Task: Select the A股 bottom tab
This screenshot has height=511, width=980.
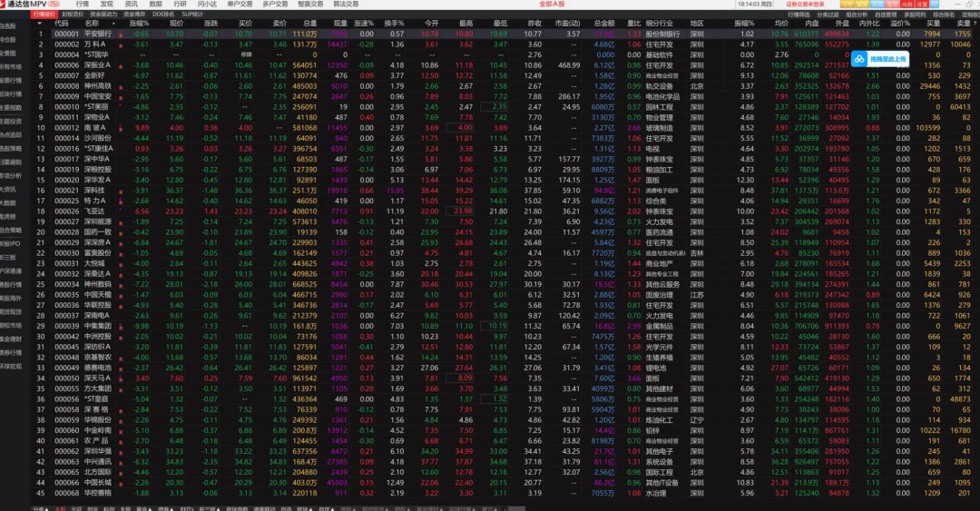Action: (x=59, y=508)
